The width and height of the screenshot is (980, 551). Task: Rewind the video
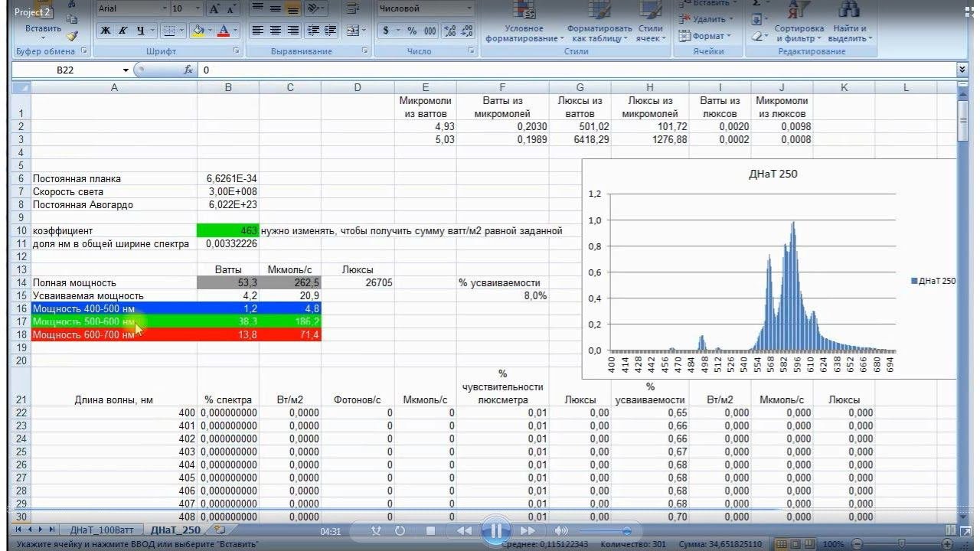[464, 530]
